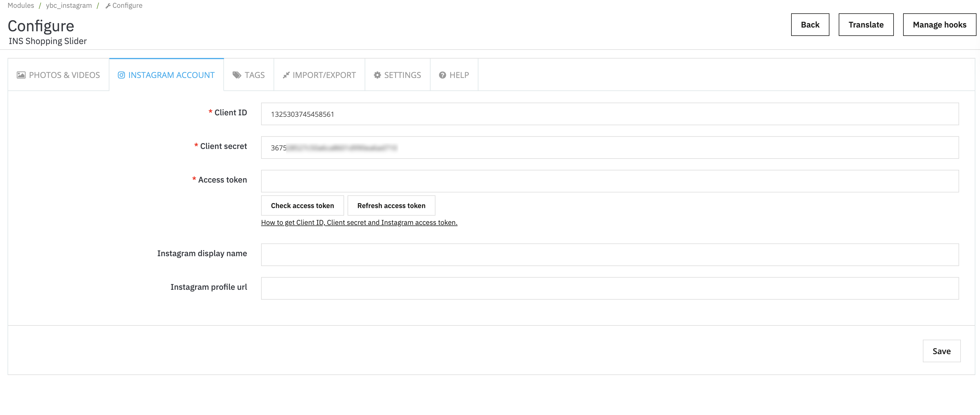Click the Translate button
The height and width of the screenshot is (415, 980).
(865, 25)
